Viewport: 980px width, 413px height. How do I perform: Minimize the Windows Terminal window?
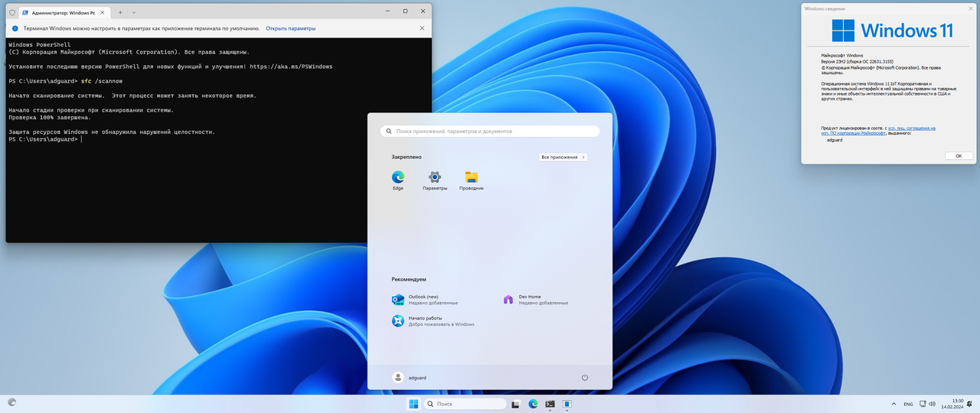point(388,11)
